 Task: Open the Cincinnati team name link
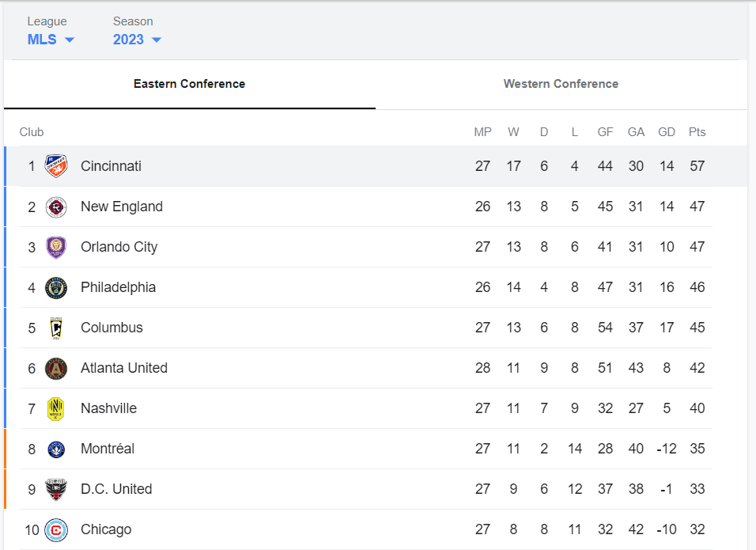click(x=111, y=166)
